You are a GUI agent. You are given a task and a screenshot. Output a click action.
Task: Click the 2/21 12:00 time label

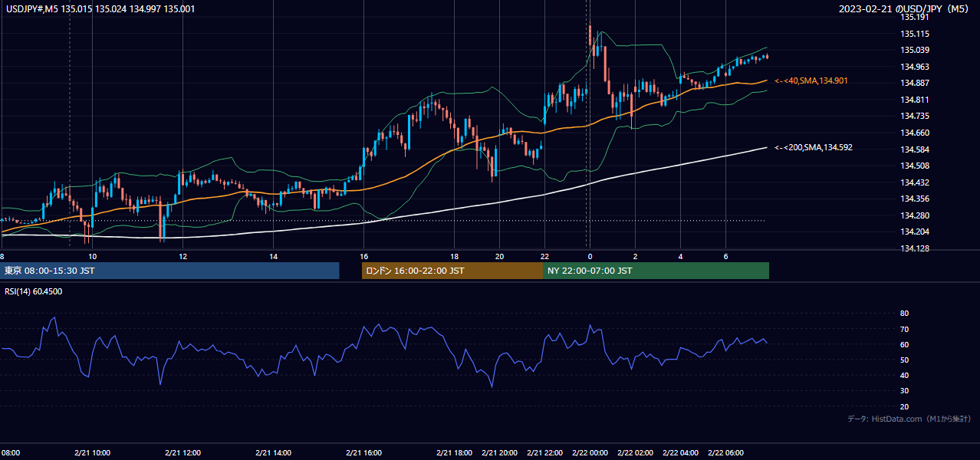pyautogui.click(x=183, y=452)
